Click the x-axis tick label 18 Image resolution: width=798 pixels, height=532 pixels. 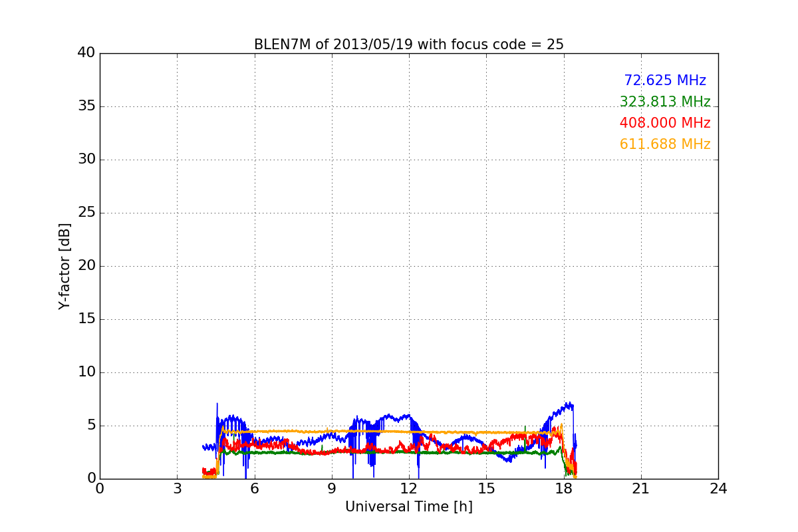(x=564, y=488)
